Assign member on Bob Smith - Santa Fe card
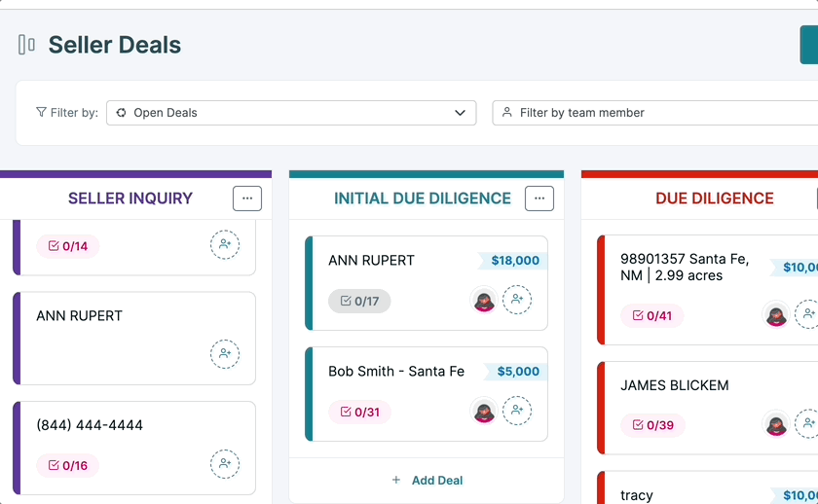818x504 pixels. click(517, 411)
